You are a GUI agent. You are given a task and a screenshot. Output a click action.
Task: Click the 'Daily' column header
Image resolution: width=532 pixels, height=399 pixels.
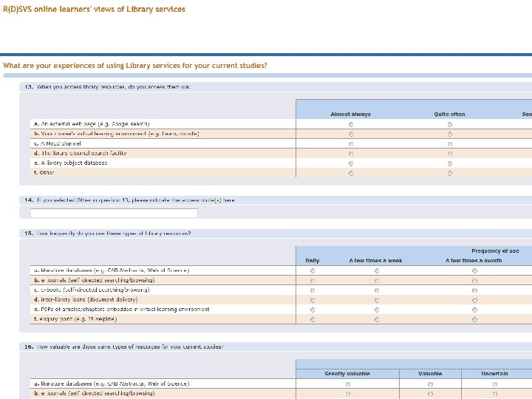pos(313,261)
